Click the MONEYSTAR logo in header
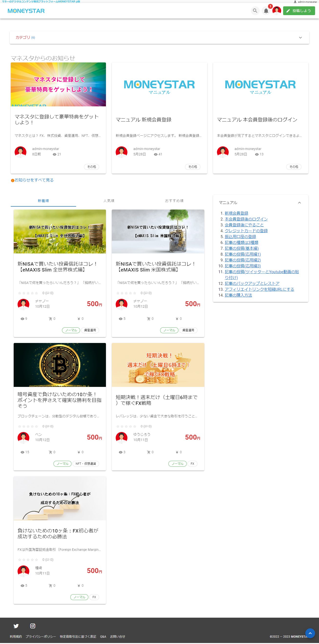 pyautogui.click(x=26, y=11)
